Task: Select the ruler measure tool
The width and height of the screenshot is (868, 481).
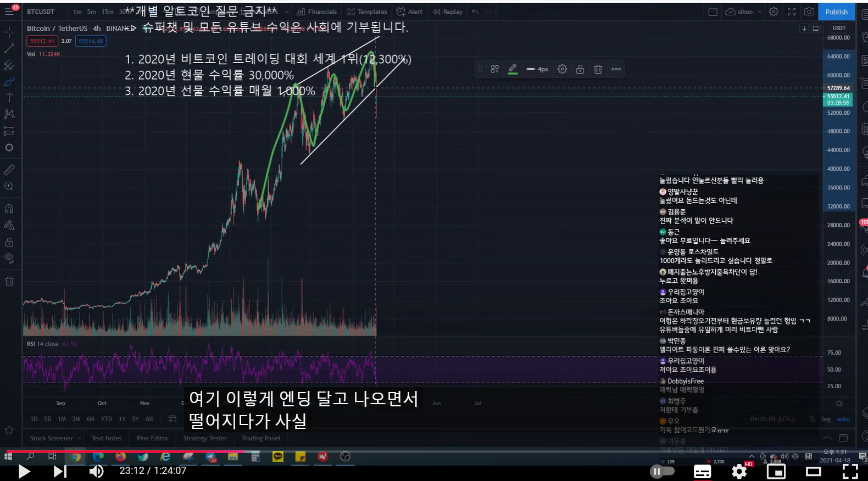Action: click(9, 170)
